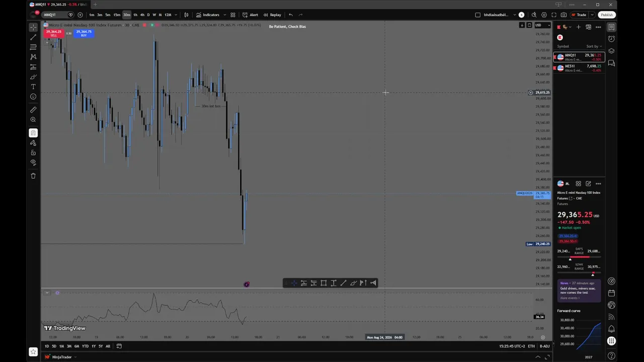This screenshot has width=644, height=362.
Task: Create an Alert
Action: pos(250,15)
